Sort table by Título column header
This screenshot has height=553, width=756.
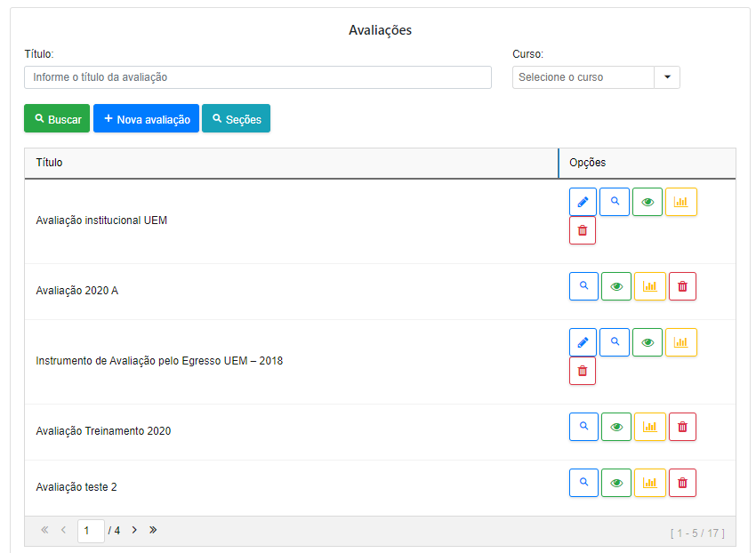click(50, 163)
